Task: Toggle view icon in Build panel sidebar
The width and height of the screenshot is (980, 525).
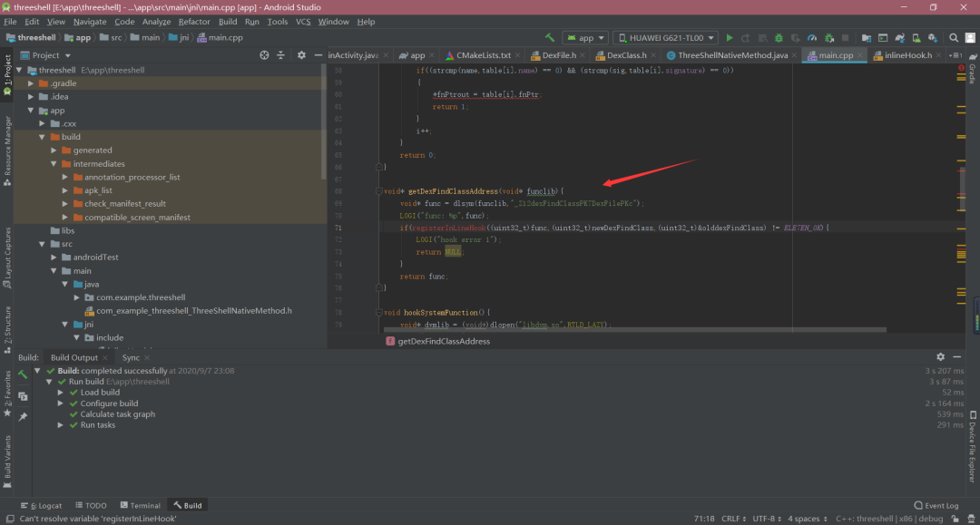Action: click(x=23, y=395)
